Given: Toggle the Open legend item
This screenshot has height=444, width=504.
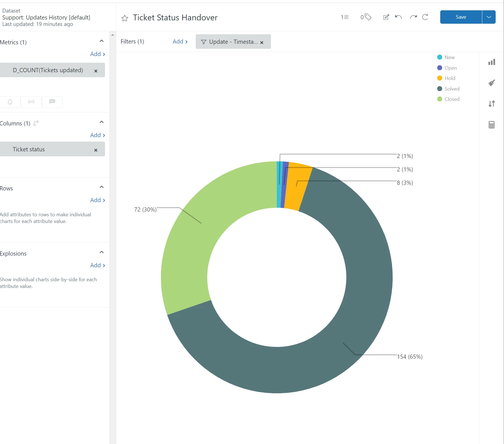Looking at the screenshot, I should click(x=447, y=68).
